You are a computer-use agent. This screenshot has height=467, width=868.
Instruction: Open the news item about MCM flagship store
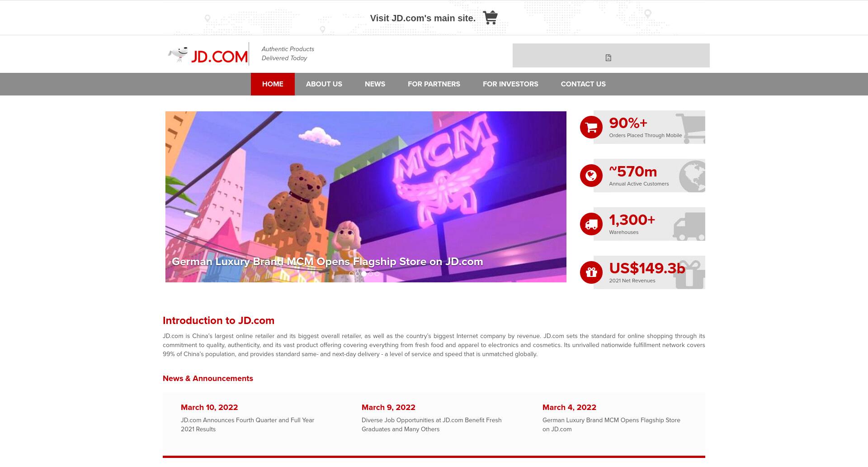(x=611, y=424)
